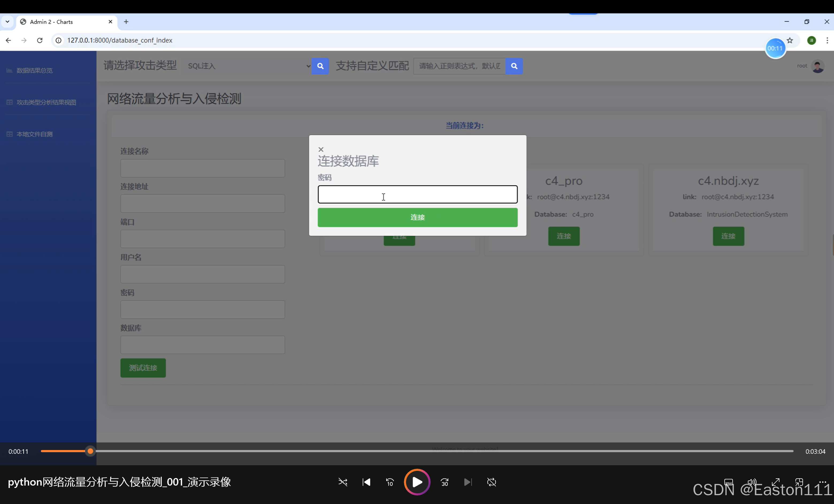This screenshot has width=834, height=504.
Task: Open the SQL注入 attack type dropdown
Action: pos(247,66)
